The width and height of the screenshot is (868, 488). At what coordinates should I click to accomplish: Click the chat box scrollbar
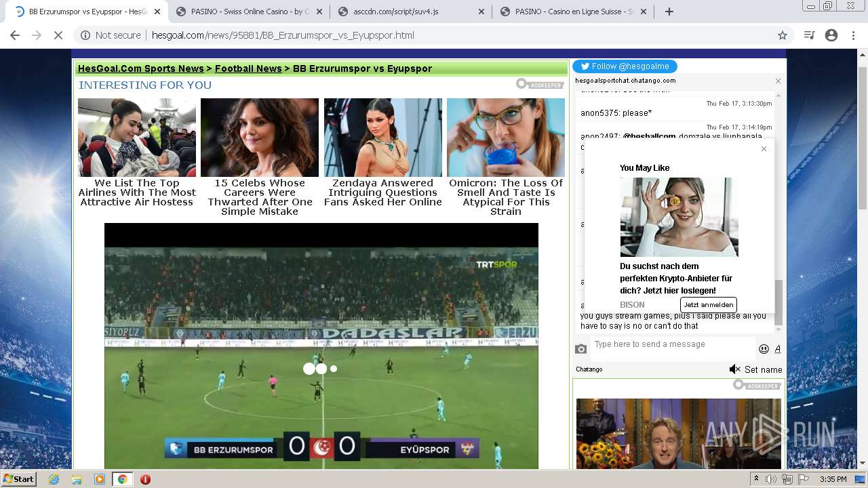(778, 302)
